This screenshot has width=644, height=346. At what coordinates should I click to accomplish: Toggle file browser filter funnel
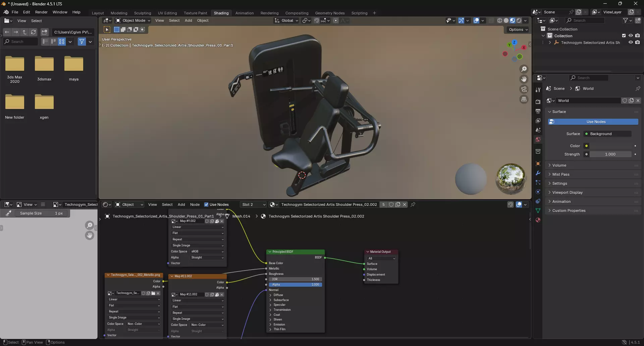point(82,42)
